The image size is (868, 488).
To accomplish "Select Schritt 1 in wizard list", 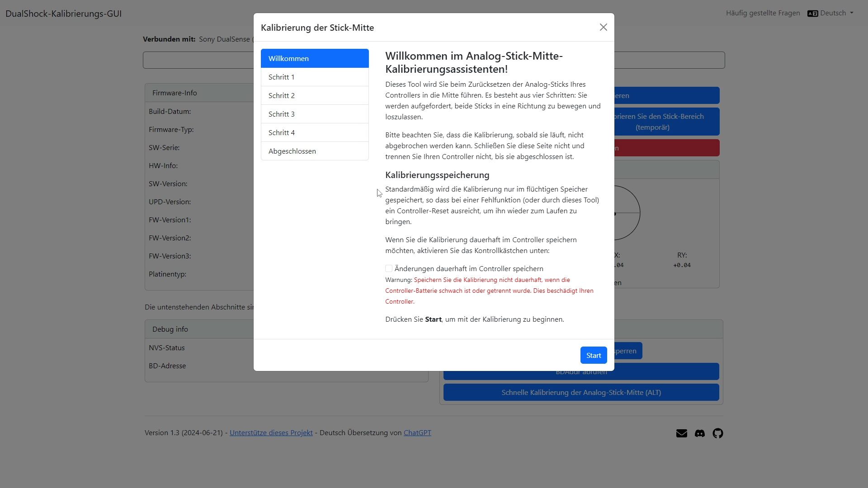I will point(315,77).
